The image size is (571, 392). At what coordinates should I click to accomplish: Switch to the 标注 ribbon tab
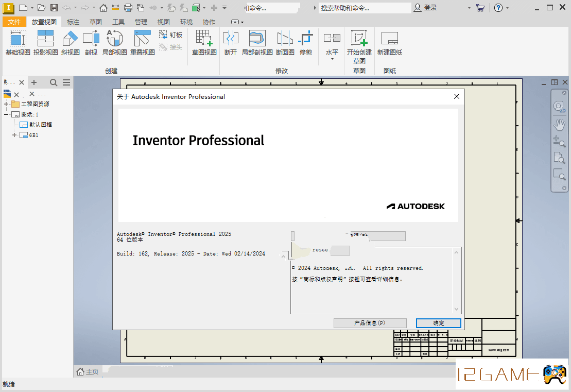(73, 22)
